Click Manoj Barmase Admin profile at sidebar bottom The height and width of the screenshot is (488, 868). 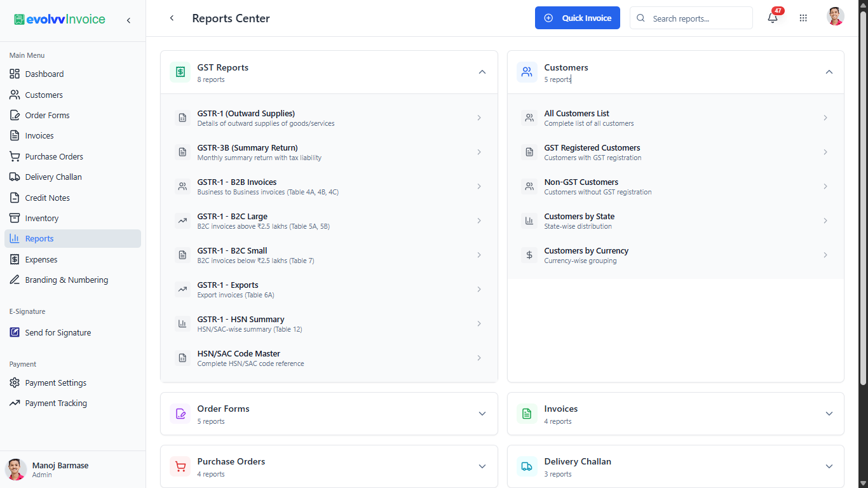[72, 470]
